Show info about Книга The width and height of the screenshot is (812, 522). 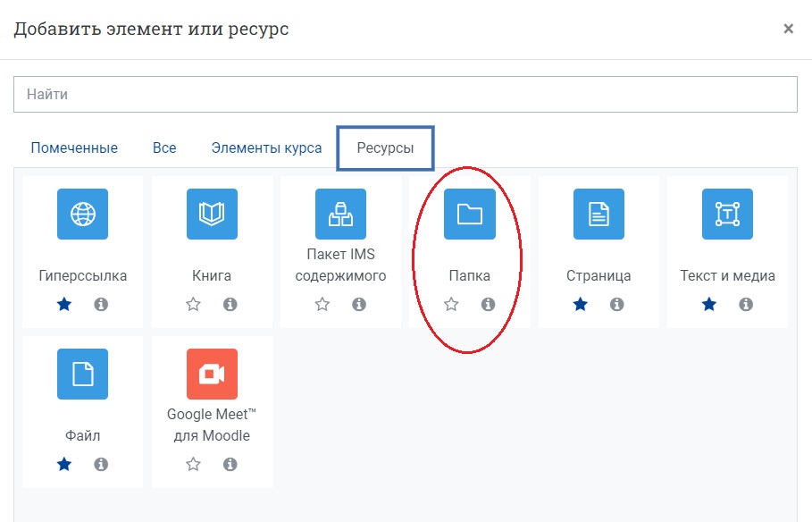230,304
